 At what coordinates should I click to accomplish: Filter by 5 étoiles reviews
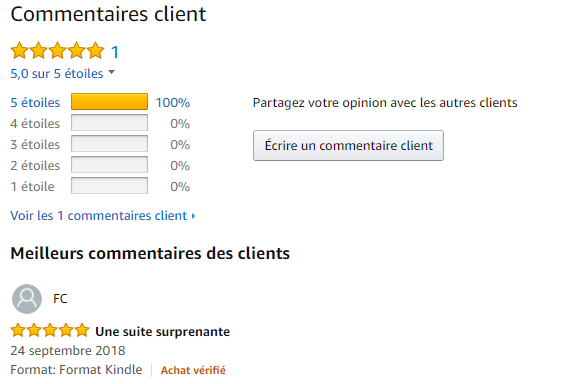click(35, 102)
